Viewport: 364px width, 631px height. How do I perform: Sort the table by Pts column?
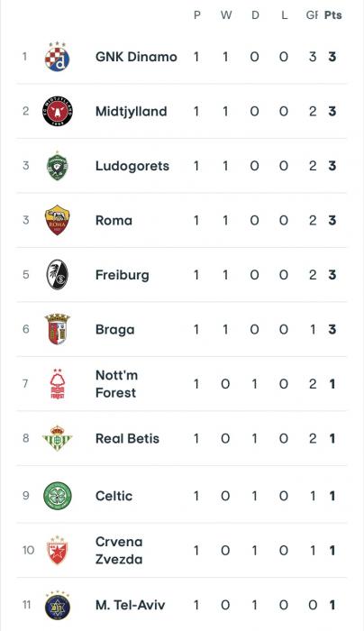(x=333, y=15)
